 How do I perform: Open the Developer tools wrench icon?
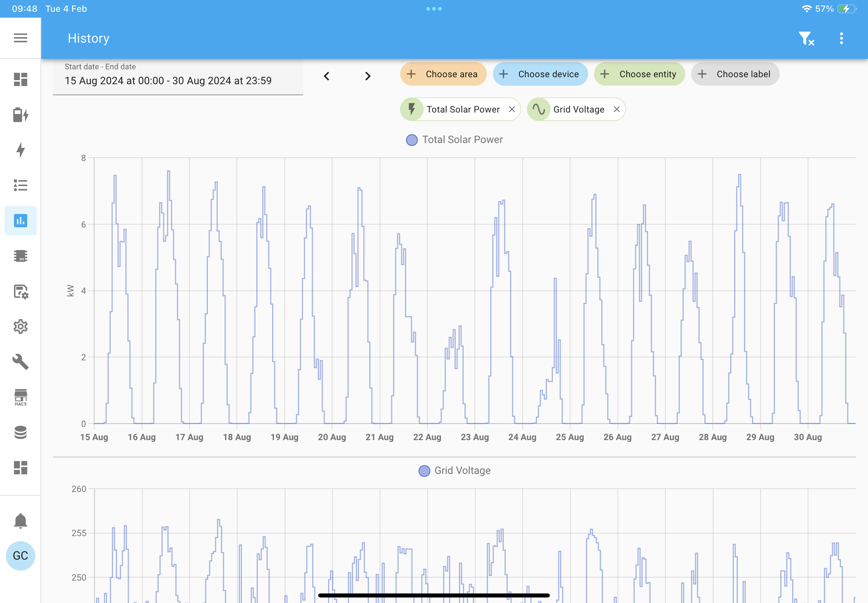20,361
